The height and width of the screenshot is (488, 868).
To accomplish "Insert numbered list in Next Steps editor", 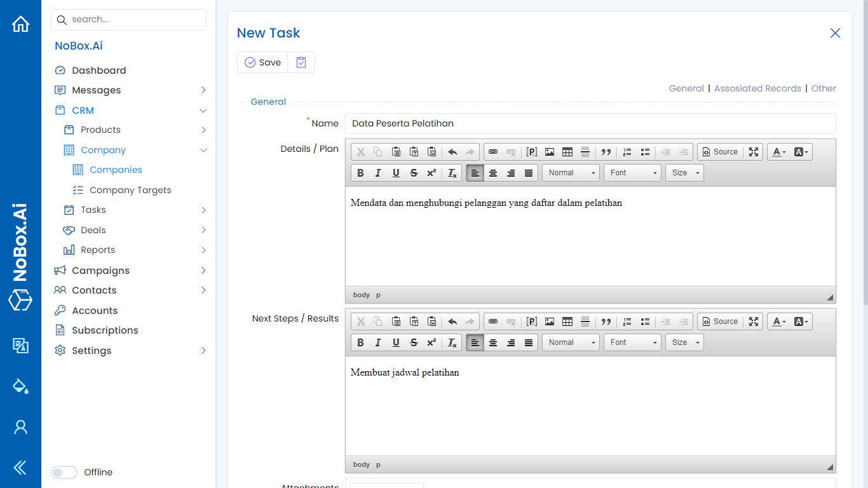I will [x=627, y=321].
